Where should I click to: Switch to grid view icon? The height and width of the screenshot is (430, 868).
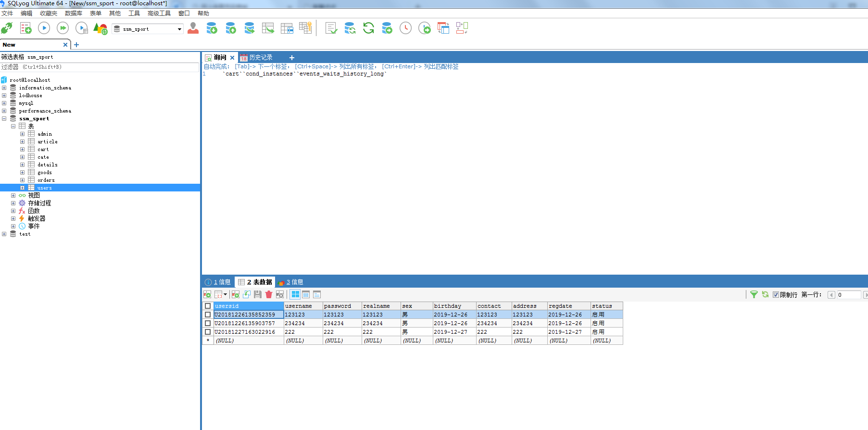pos(295,294)
